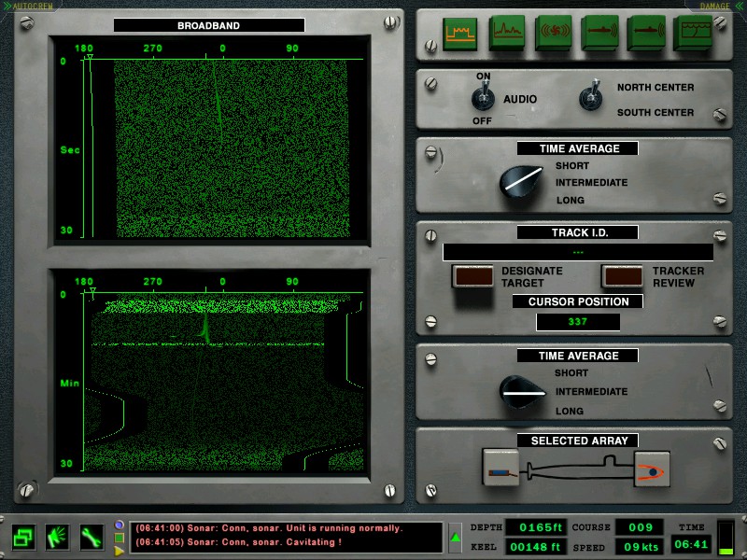Click the cursor triangle on lower bearing scale

pos(92,290)
